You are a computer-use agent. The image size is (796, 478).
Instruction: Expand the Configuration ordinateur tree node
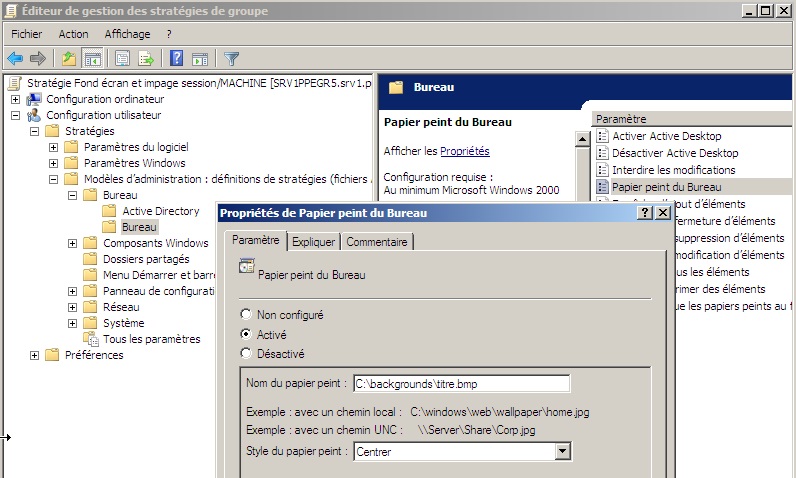[x=15, y=99]
